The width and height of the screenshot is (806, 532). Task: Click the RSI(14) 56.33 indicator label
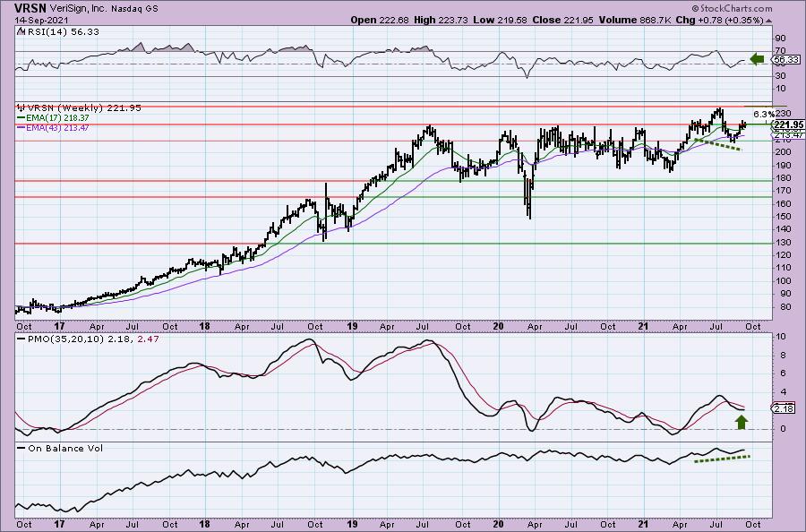coord(63,31)
